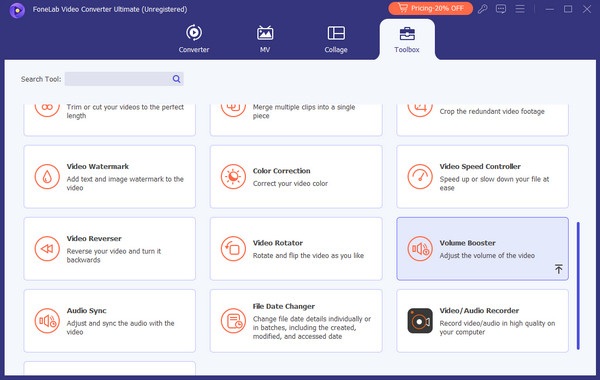The image size is (600, 380).
Task: Select the Toolbox tab
Action: coord(407,39)
